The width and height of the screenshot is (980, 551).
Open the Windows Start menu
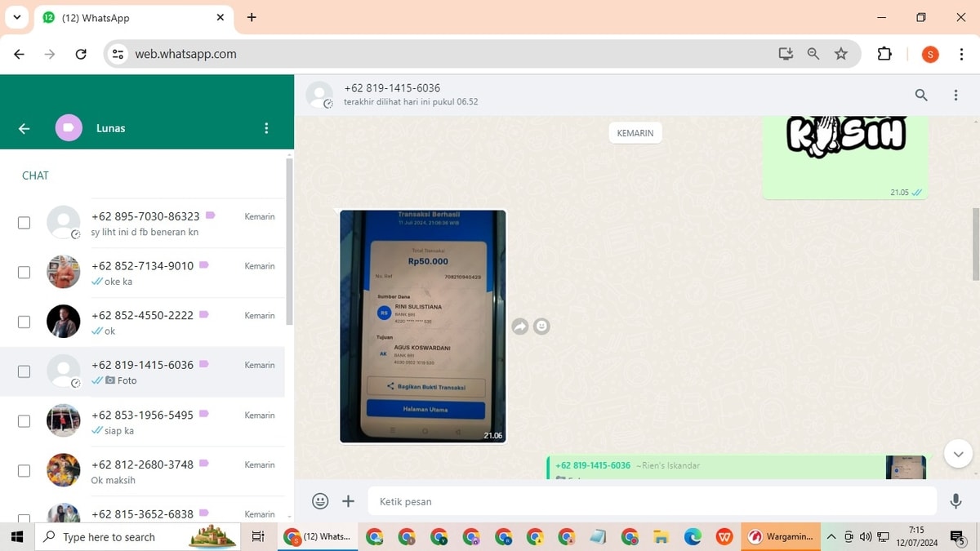[x=16, y=537]
